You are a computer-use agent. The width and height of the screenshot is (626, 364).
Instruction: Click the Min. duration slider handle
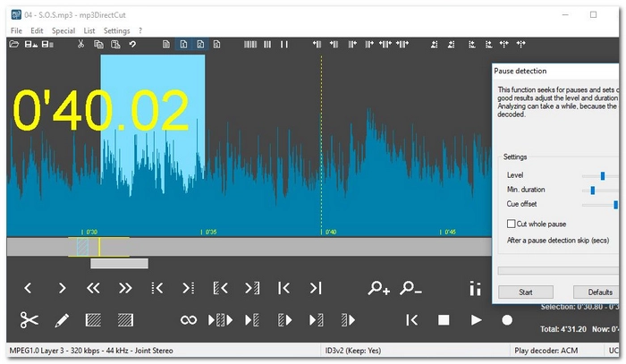pyautogui.click(x=592, y=190)
